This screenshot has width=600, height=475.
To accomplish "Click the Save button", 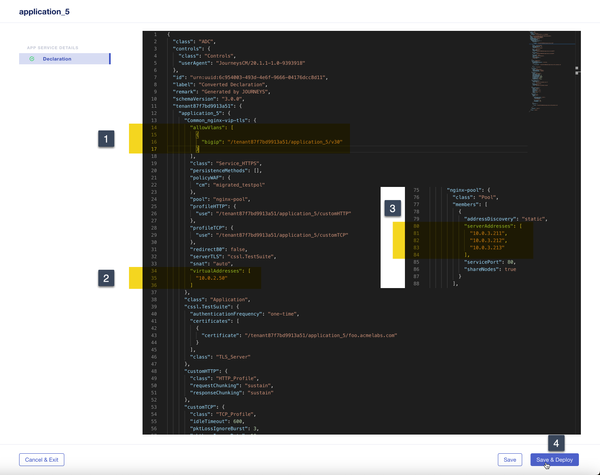I will [510, 459].
